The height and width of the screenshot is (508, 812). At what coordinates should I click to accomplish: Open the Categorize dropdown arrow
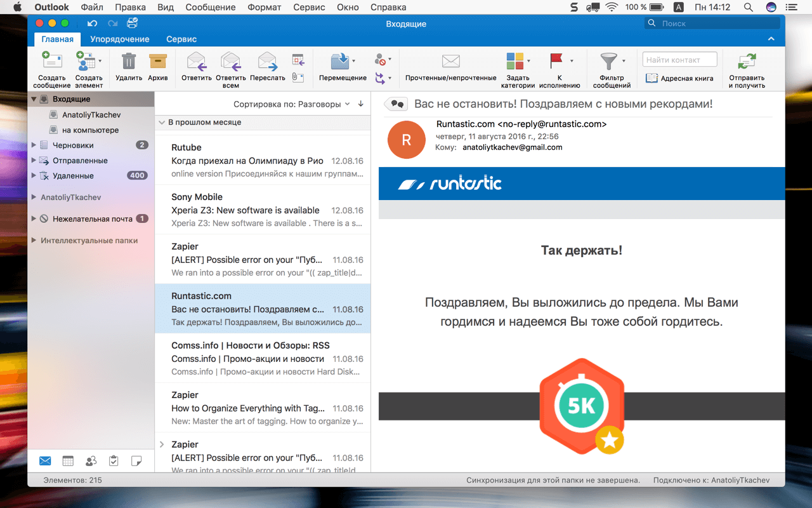(x=528, y=61)
